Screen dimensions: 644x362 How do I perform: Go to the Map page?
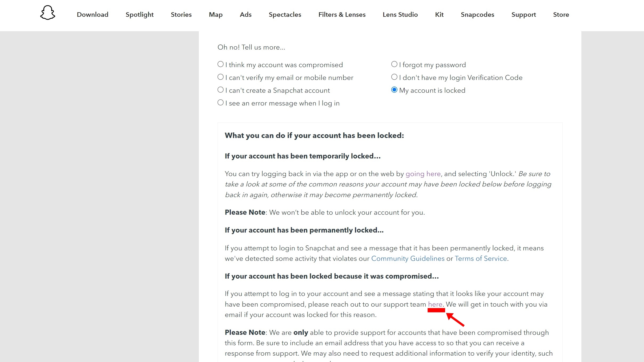click(x=215, y=14)
